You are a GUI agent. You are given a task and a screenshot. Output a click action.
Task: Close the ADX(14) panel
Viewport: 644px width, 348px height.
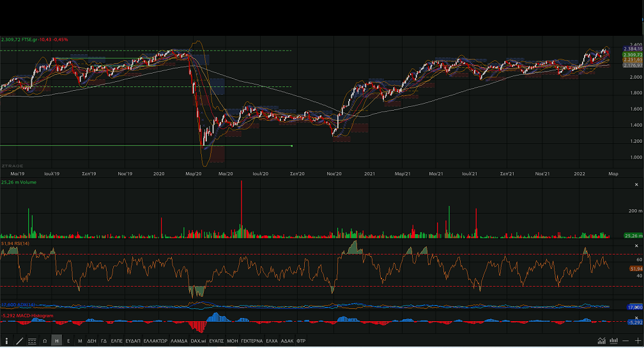tap(636, 306)
